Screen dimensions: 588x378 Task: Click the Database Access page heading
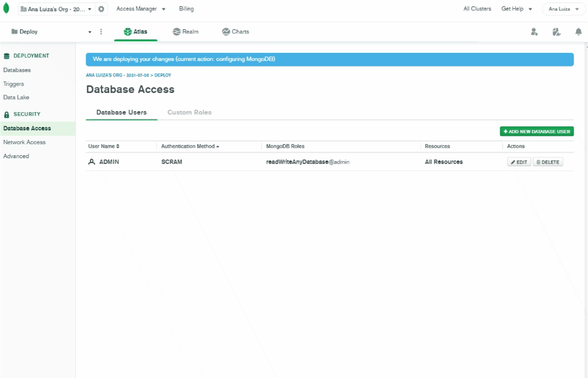click(x=130, y=89)
